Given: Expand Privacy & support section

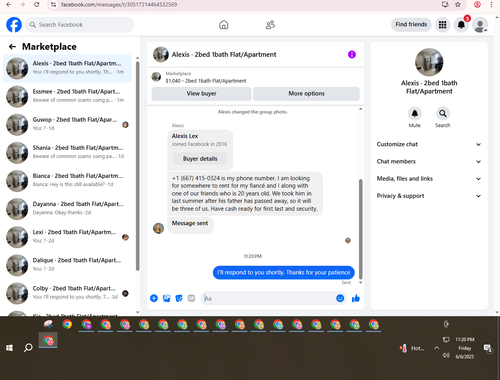Looking at the screenshot, I should [429, 196].
